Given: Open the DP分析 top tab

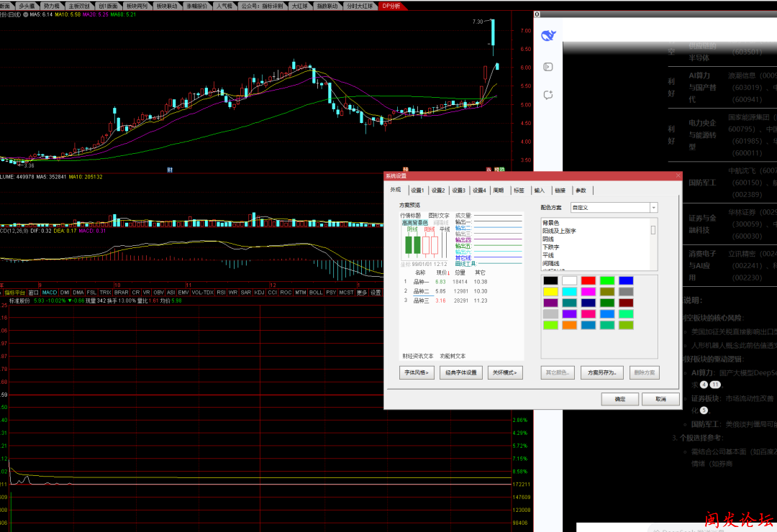Looking at the screenshot, I should click(x=391, y=6).
